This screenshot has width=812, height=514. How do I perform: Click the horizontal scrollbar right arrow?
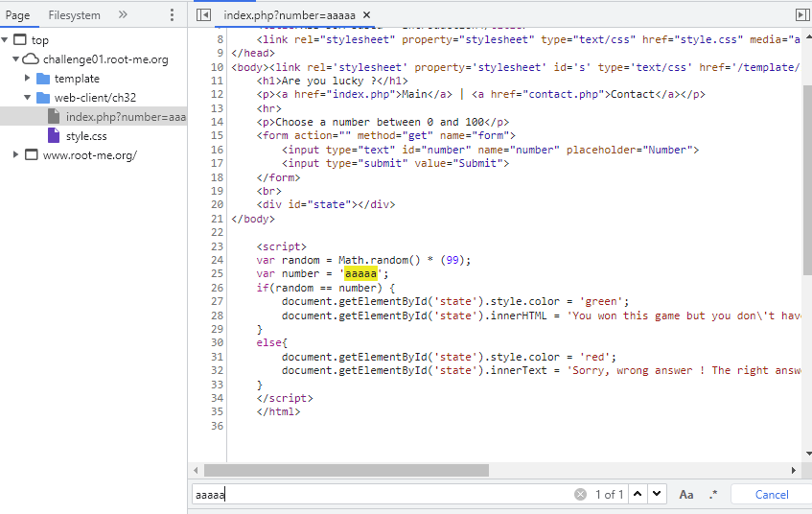click(794, 471)
